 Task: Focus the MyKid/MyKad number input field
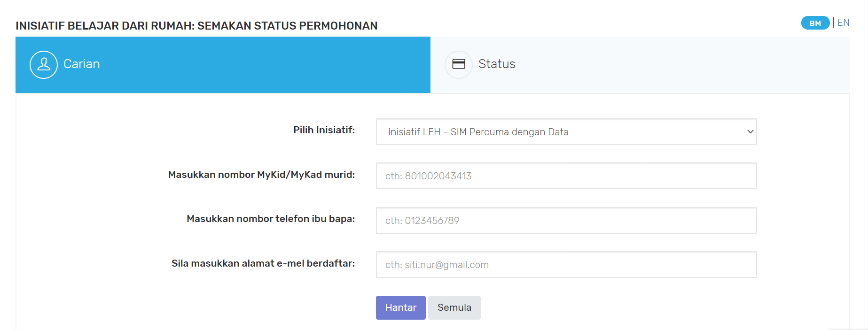click(x=566, y=176)
